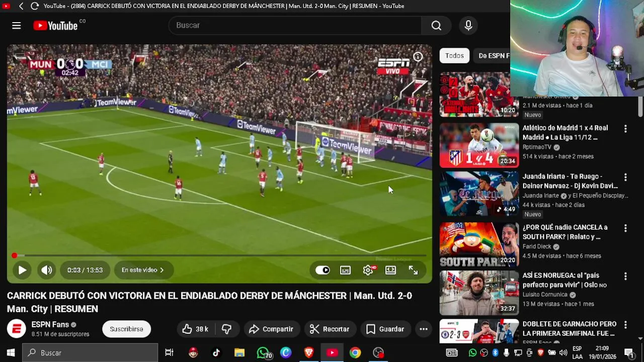Open Windows notification center
644x362 pixels.
coord(628,353)
